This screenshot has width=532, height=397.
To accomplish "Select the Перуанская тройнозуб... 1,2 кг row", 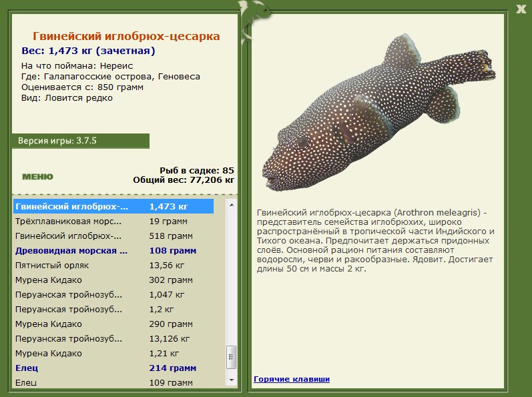I will pyautogui.click(x=113, y=310).
